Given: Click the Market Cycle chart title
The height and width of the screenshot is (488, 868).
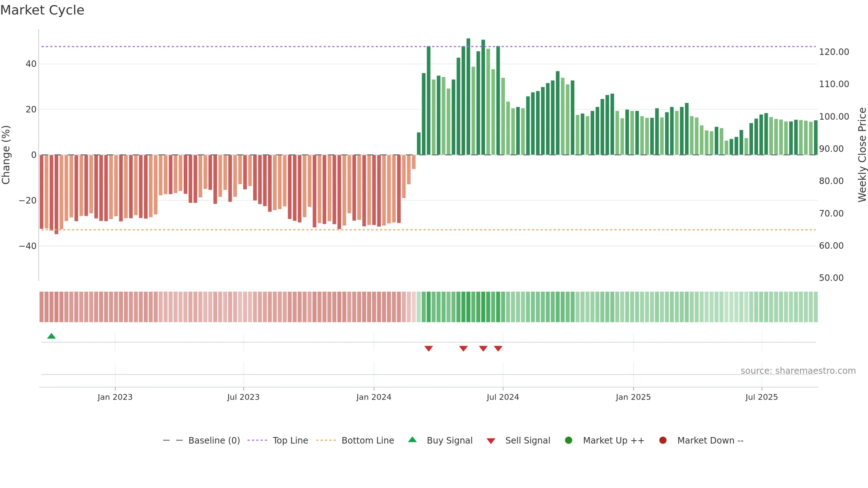Looking at the screenshot, I should point(42,10).
